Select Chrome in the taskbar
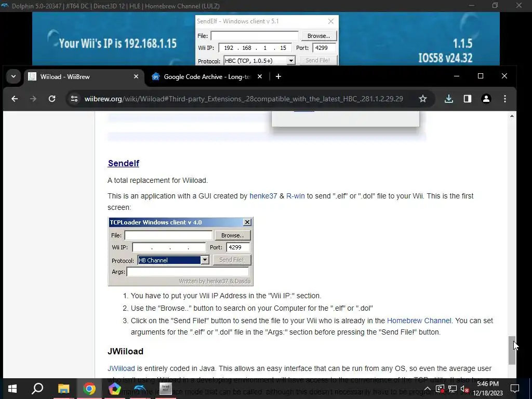 pyautogui.click(x=89, y=389)
